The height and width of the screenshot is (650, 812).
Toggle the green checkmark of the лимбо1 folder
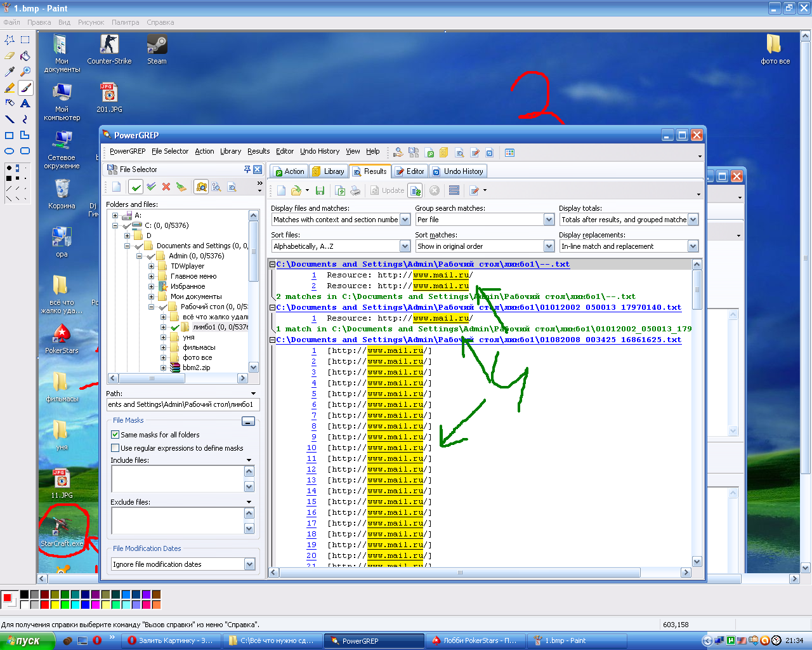(175, 327)
